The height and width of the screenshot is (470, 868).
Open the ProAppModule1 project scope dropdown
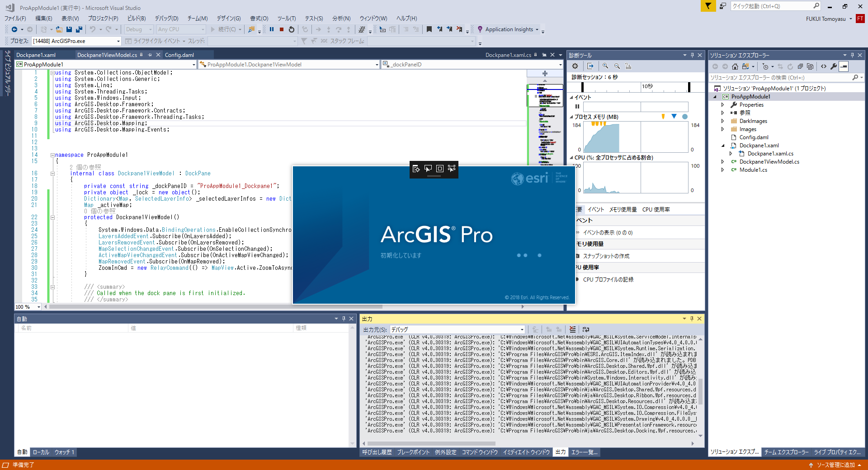106,65
